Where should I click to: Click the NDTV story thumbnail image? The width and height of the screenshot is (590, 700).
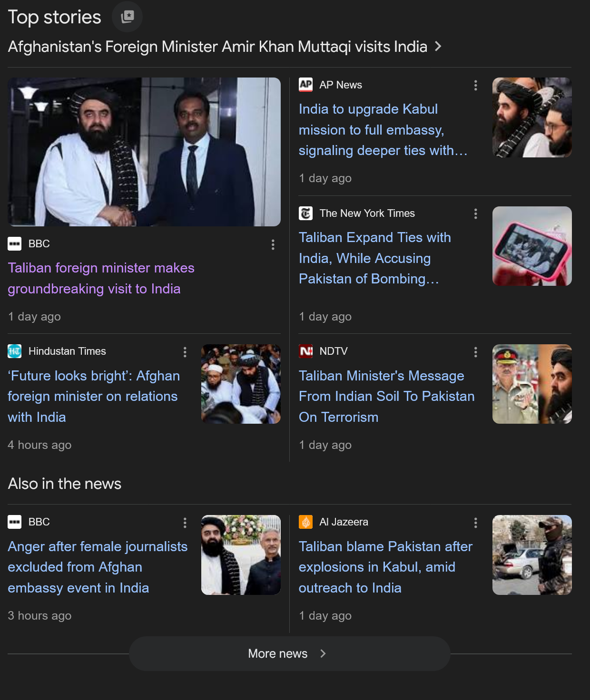click(532, 384)
